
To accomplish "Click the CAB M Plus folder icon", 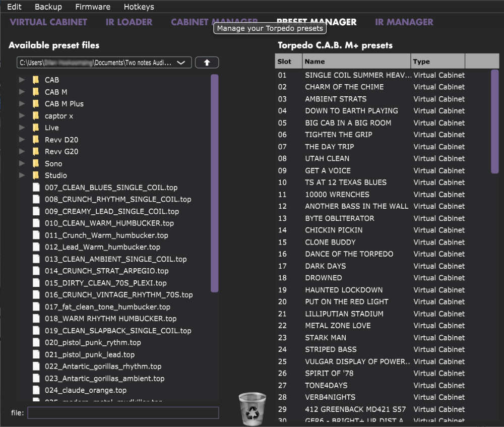I will coord(36,104).
